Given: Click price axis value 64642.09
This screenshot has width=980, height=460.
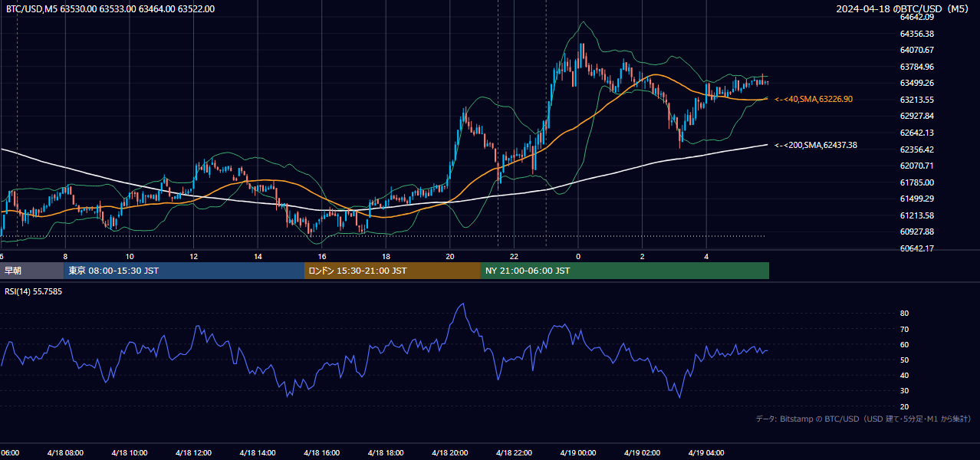Looking at the screenshot, I should 916,17.
